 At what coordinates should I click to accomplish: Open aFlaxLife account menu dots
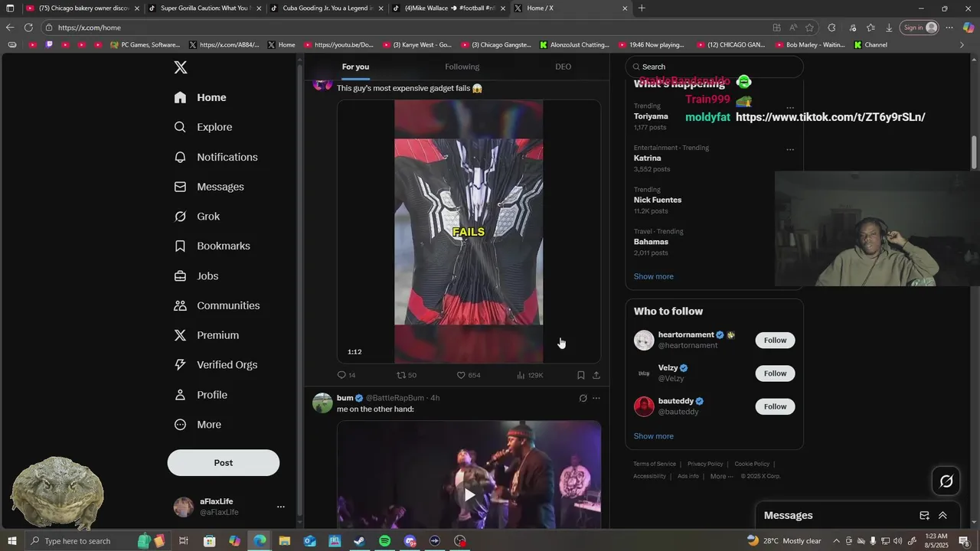coord(280,507)
